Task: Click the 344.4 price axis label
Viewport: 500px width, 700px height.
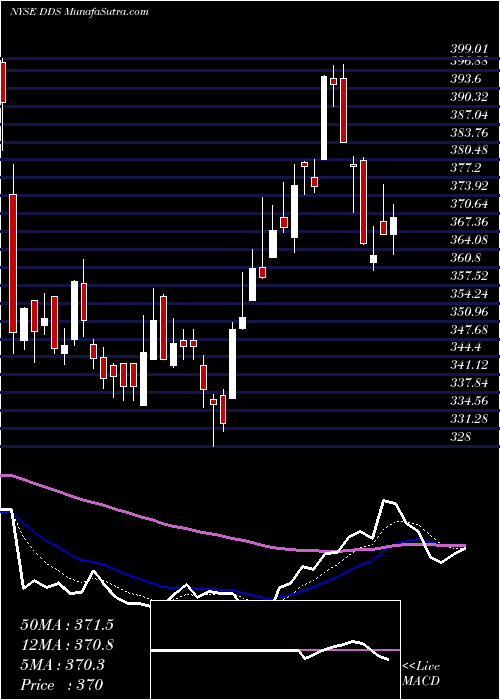Action: click(x=465, y=347)
